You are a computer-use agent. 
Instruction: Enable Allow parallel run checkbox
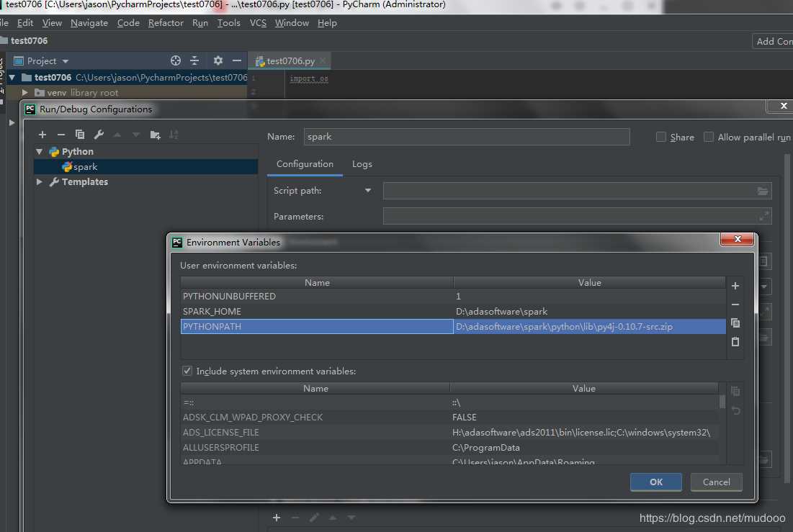(x=709, y=137)
